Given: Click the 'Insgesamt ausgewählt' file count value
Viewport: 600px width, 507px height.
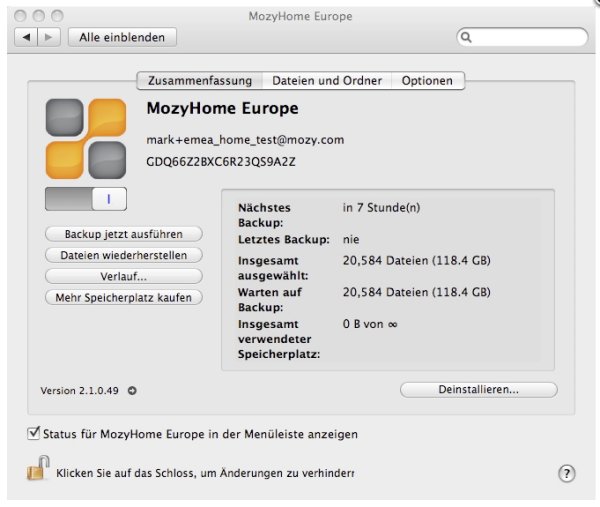Looking at the screenshot, I should [x=416, y=261].
